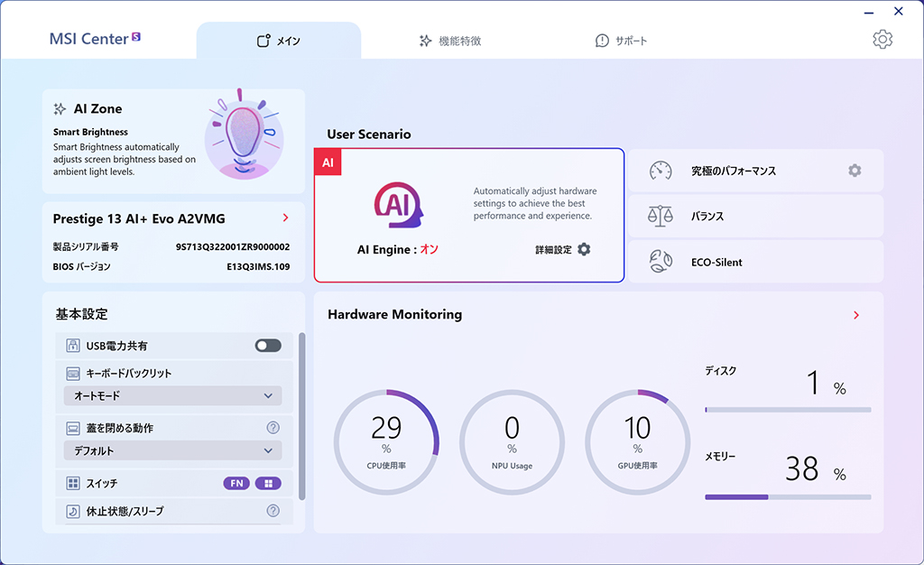Click the GPU使用率 10% gauge

point(638,442)
